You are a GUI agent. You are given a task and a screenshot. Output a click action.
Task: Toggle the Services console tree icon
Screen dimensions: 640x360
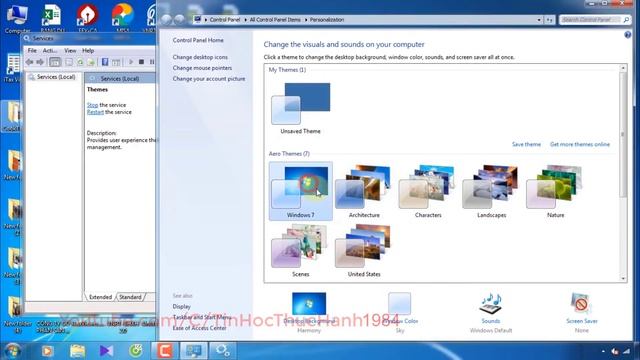click(x=55, y=62)
